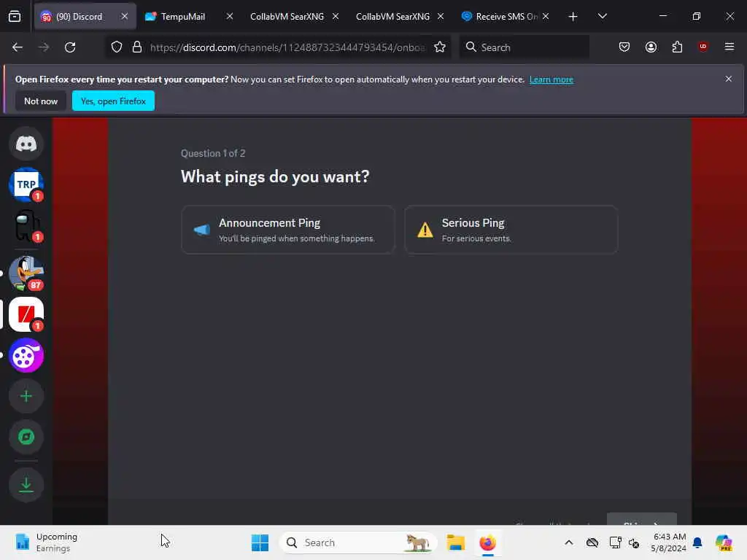Open the Among Us crewmate server

[x=26, y=226]
